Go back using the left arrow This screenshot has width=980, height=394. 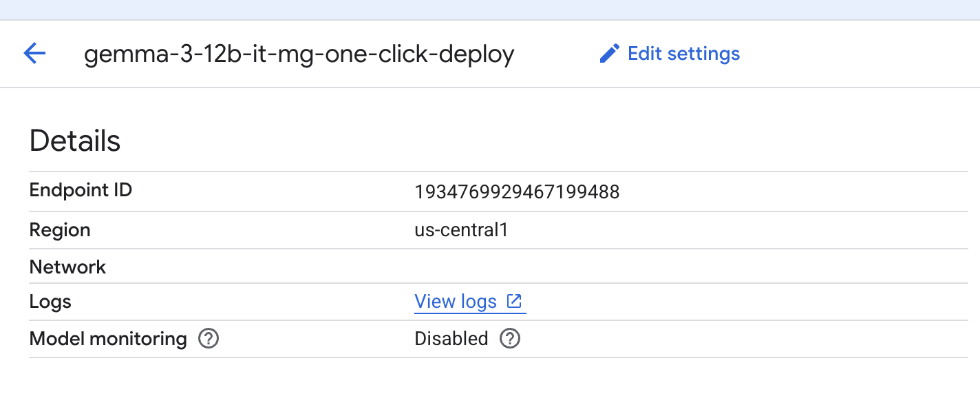click(34, 53)
